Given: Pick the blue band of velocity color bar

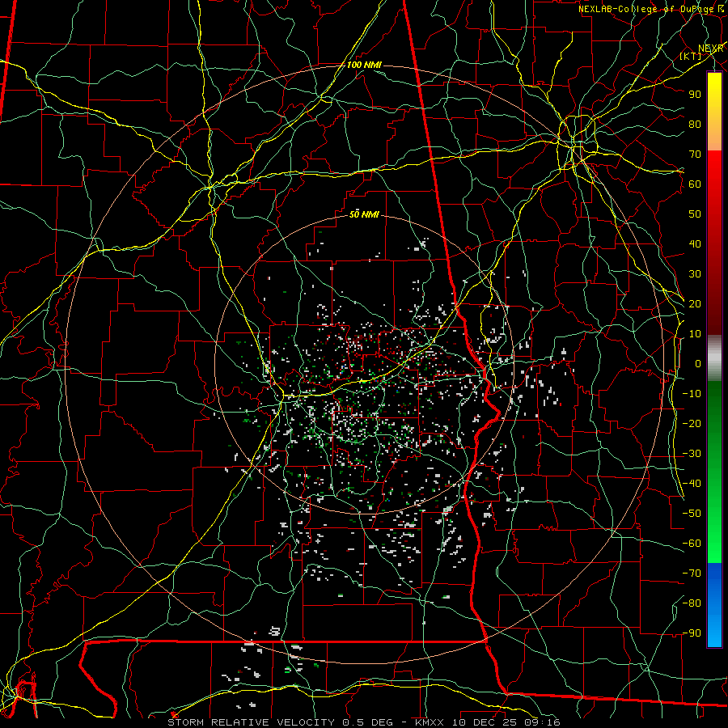Looking at the screenshot, I should pyautogui.click(x=714, y=605).
